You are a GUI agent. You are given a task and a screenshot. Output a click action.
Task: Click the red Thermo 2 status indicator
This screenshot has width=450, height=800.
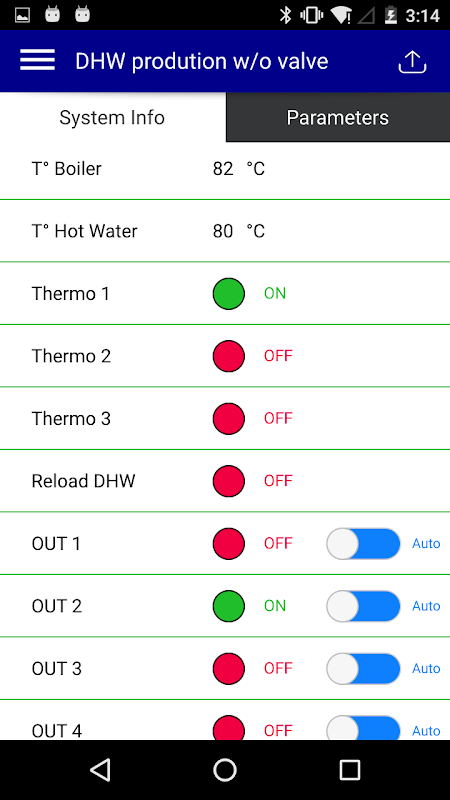point(229,356)
